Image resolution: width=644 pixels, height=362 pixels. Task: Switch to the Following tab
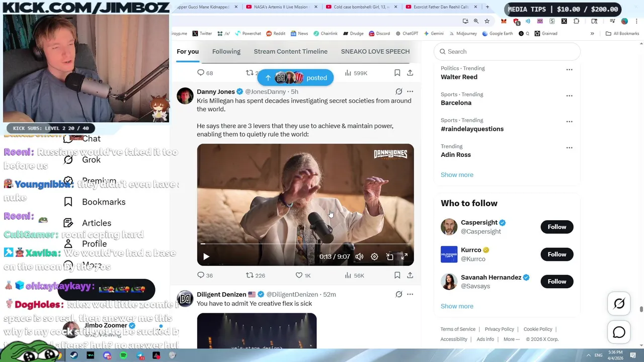(x=226, y=51)
